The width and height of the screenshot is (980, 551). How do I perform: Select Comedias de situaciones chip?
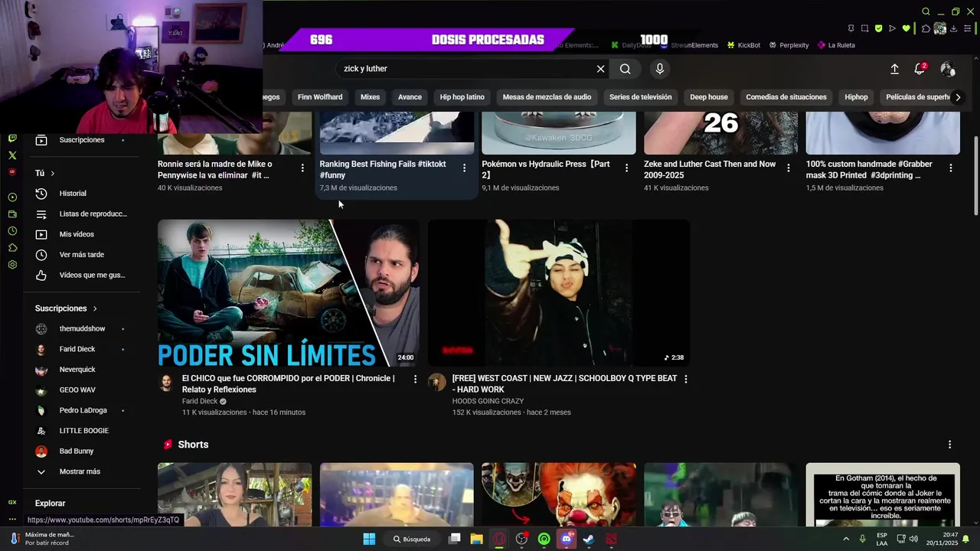[786, 97]
